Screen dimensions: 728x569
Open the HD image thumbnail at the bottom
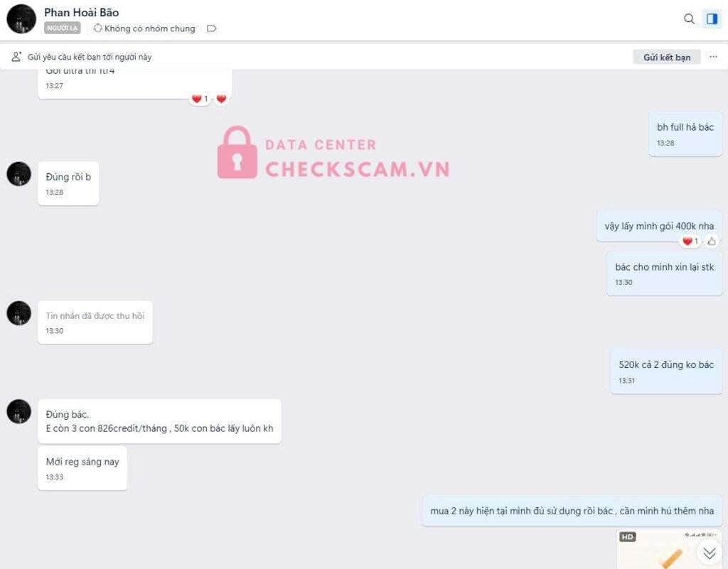(670, 549)
